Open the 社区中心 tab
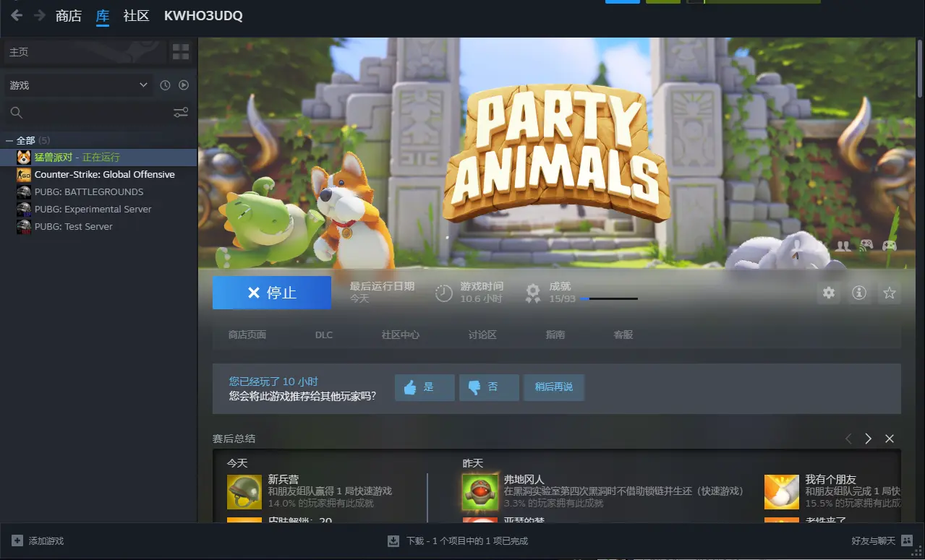The width and height of the screenshot is (925, 560). 401,335
